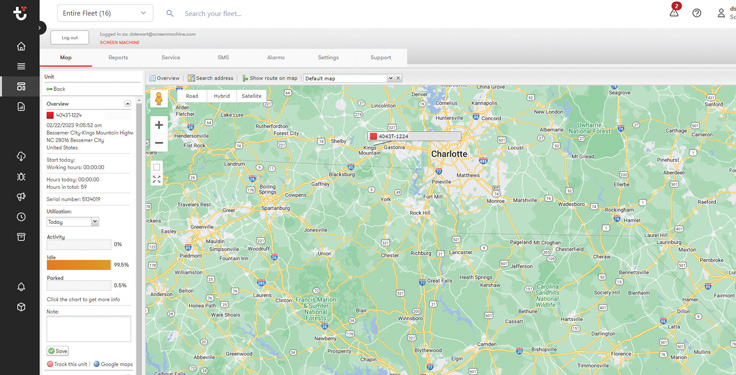This screenshot has height=375, width=736.
Task: Open the Alarms tab
Action: click(x=276, y=58)
